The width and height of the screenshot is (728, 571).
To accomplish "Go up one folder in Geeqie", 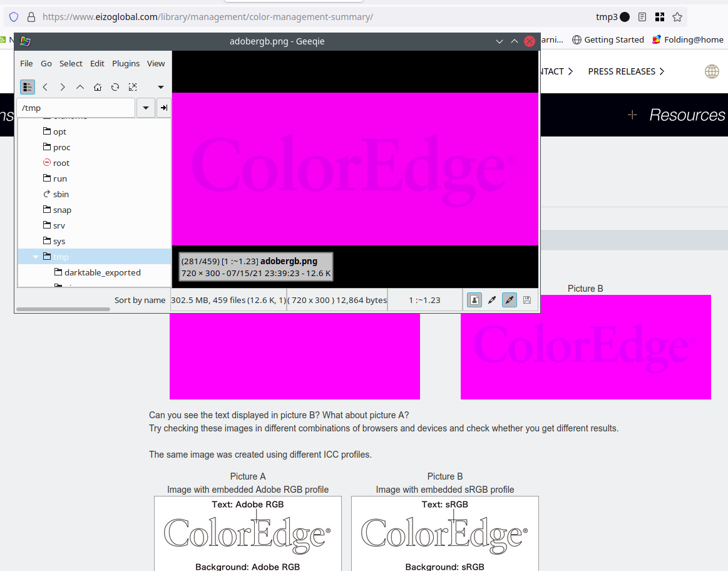I will (80, 87).
